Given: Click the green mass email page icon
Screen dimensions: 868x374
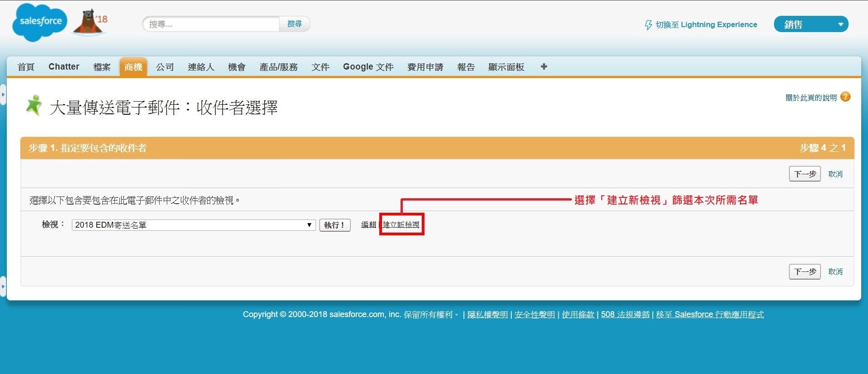Looking at the screenshot, I should click(x=33, y=106).
